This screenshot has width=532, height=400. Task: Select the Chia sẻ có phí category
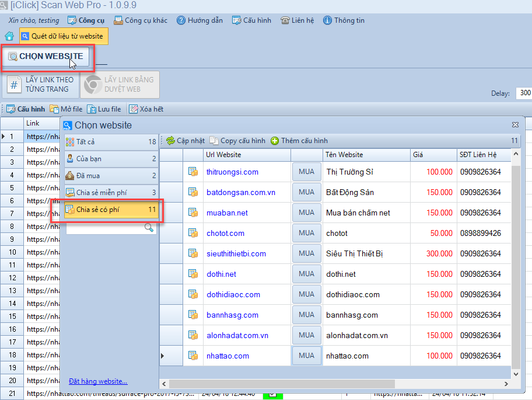point(111,210)
